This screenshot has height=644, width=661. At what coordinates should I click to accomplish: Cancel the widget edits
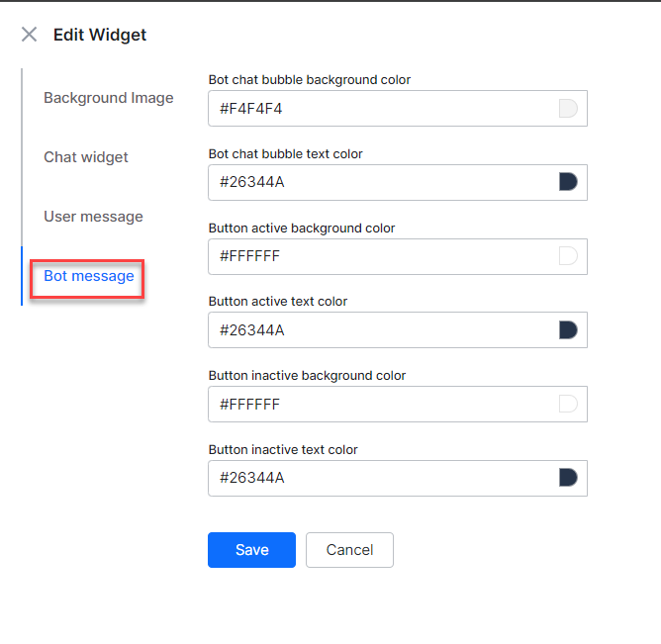pos(349,550)
